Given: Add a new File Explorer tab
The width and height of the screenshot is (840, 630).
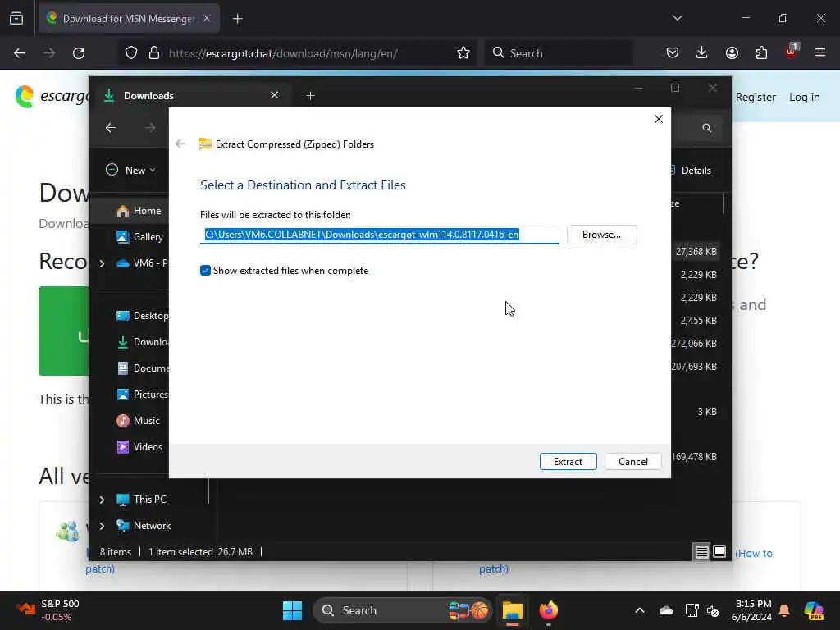Looking at the screenshot, I should pyautogui.click(x=310, y=95).
